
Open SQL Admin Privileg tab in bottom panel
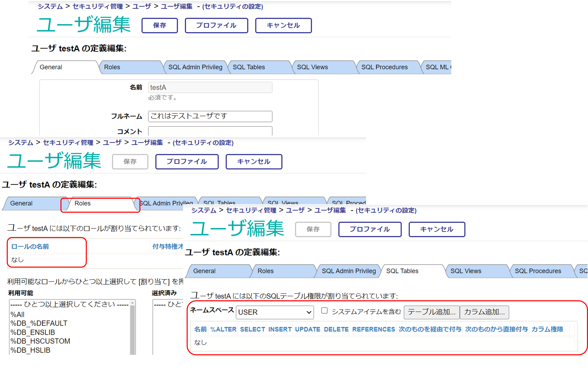coord(349,271)
